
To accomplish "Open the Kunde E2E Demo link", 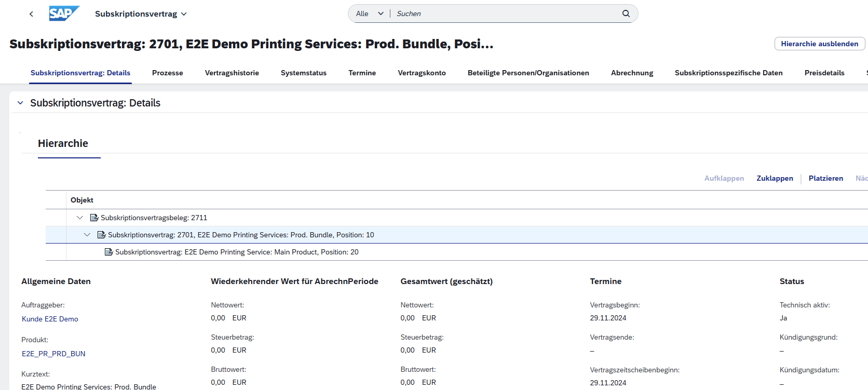I will (50, 319).
